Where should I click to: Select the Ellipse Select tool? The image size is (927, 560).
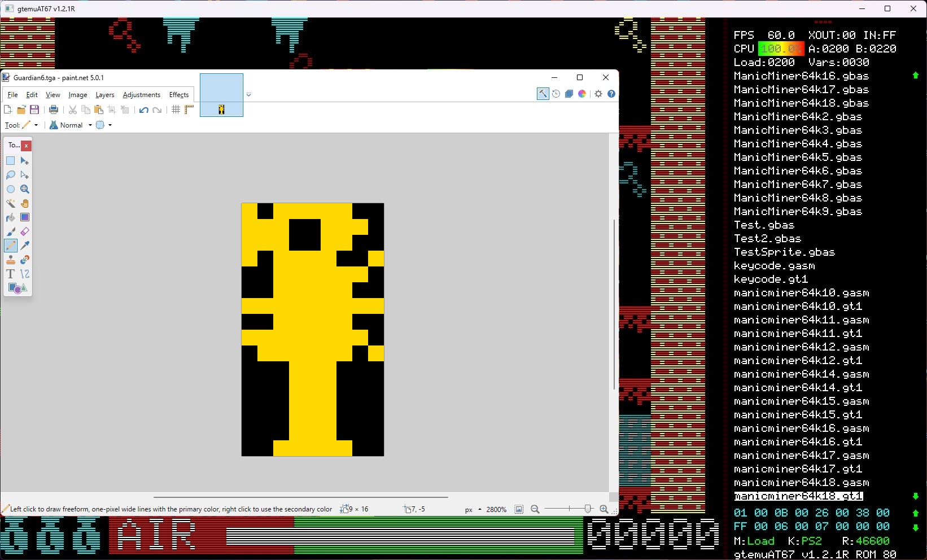(11, 189)
